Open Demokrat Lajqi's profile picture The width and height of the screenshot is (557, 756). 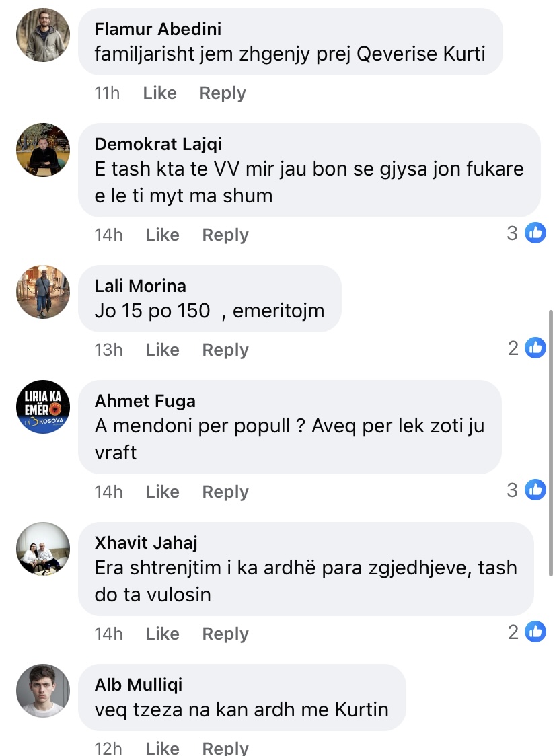(x=43, y=150)
